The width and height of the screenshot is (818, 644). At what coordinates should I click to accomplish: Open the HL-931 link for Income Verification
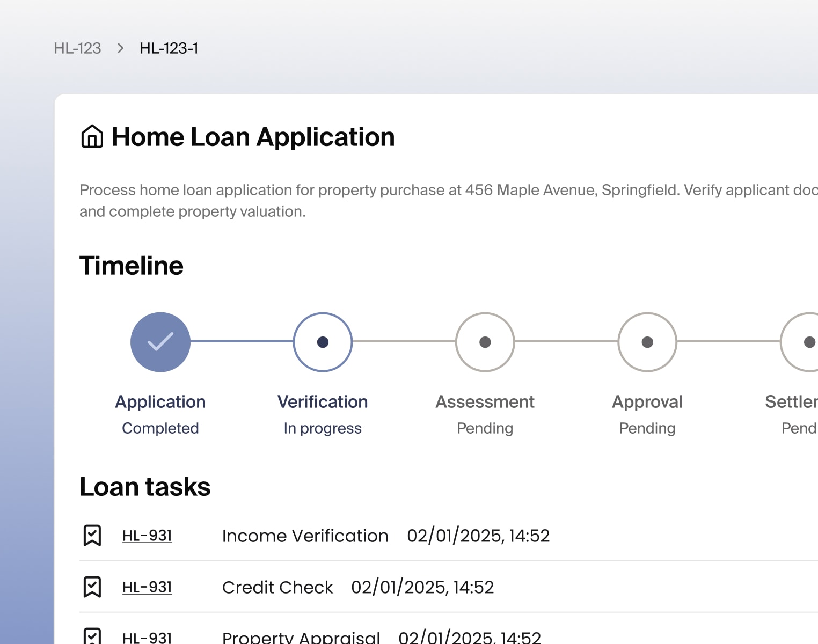pyautogui.click(x=147, y=536)
